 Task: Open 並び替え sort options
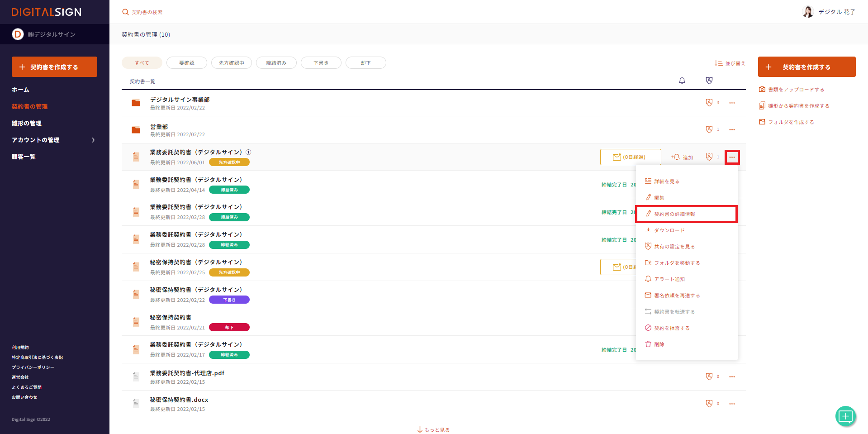[x=730, y=63]
